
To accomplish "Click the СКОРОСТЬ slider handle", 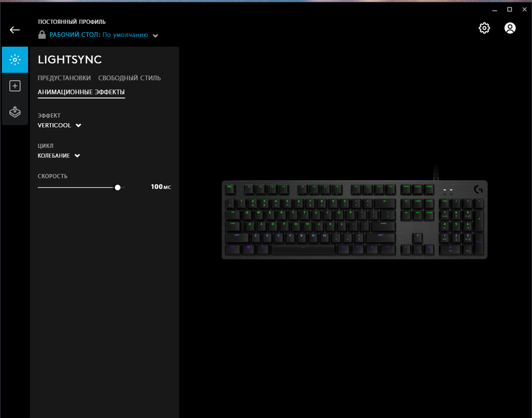I will 117,187.
